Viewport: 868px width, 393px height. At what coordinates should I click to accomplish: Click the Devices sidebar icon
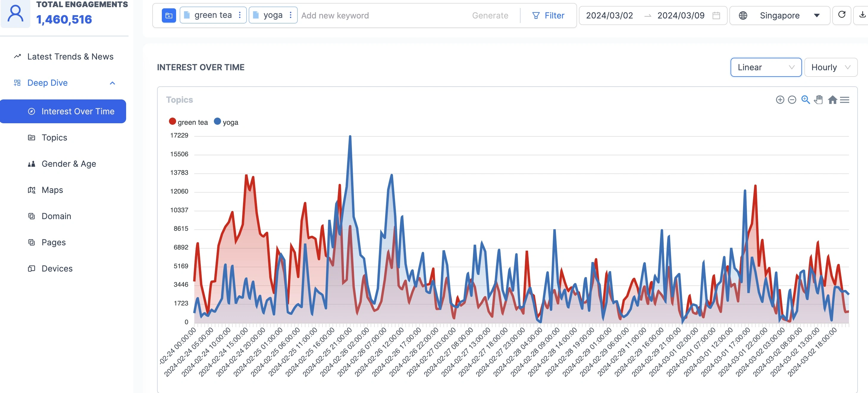[32, 269]
